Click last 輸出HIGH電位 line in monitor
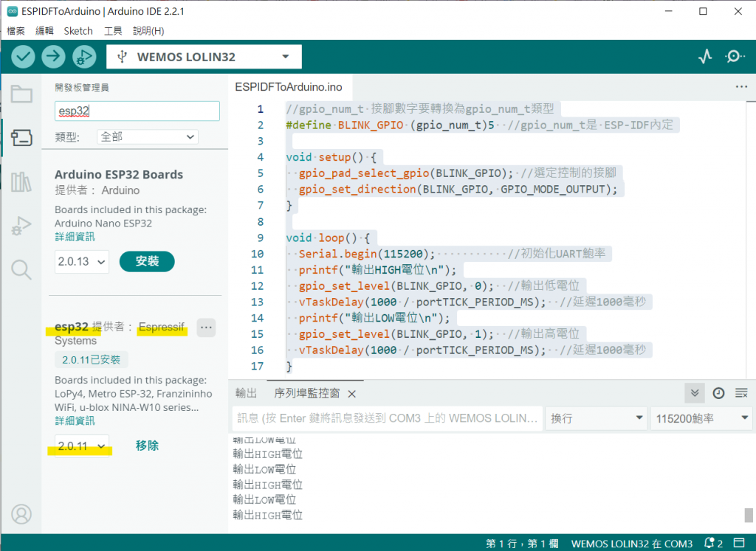 [x=267, y=515]
